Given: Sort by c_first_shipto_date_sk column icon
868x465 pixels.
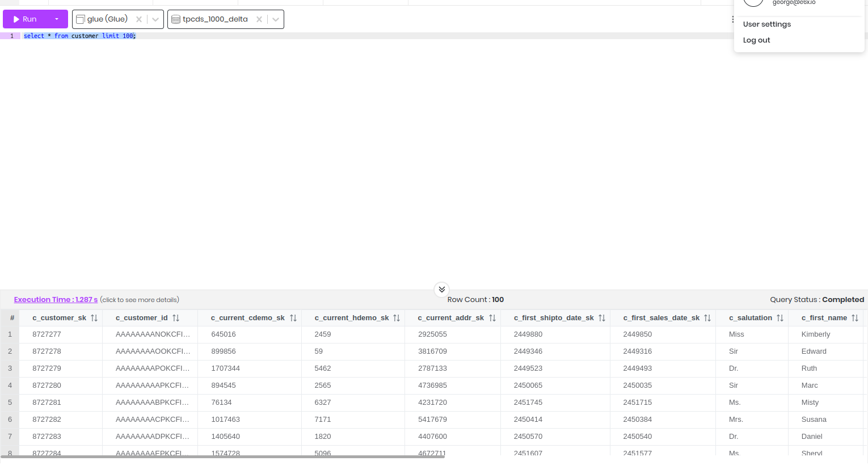Looking at the screenshot, I should (602, 318).
